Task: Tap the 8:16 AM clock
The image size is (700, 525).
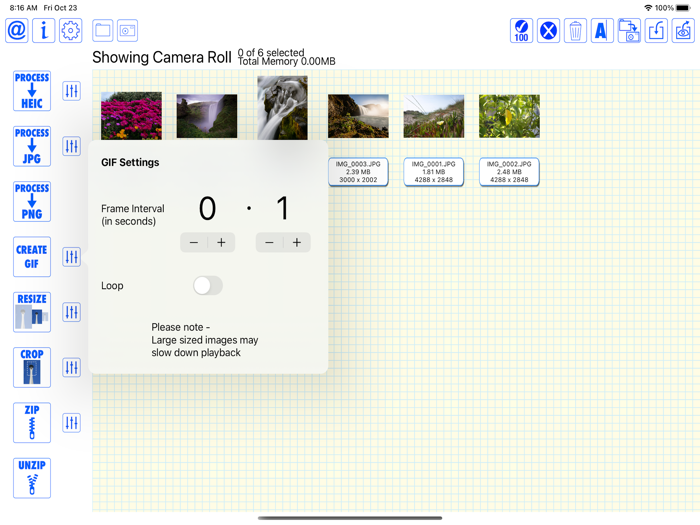Action: point(23,8)
